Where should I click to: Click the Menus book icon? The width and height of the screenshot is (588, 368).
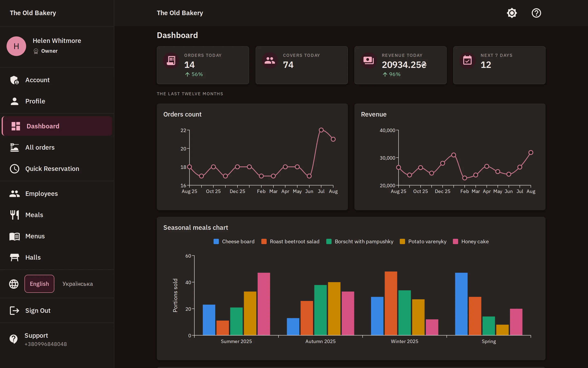tap(14, 236)
